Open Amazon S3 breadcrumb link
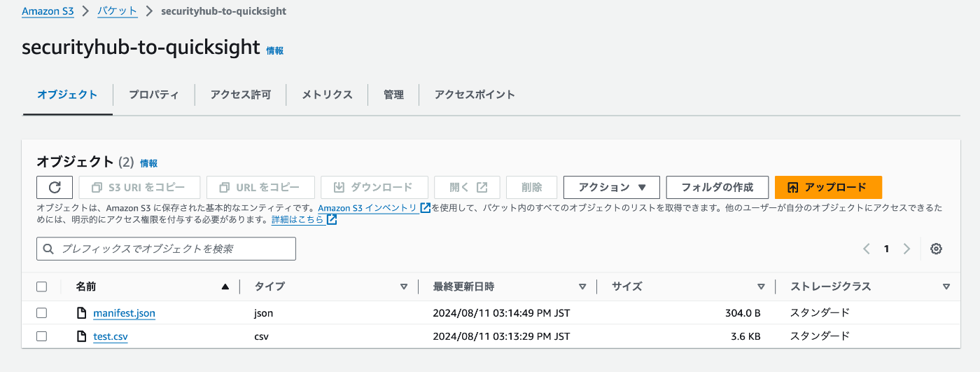This screenshot has height=372, width=980. point(48,11)
